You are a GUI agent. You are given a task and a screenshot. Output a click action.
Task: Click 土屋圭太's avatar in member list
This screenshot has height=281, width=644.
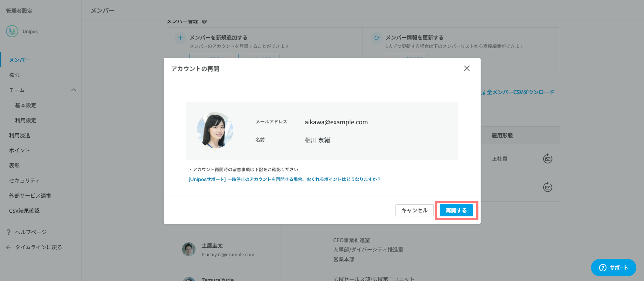click(x=189, y=249)
